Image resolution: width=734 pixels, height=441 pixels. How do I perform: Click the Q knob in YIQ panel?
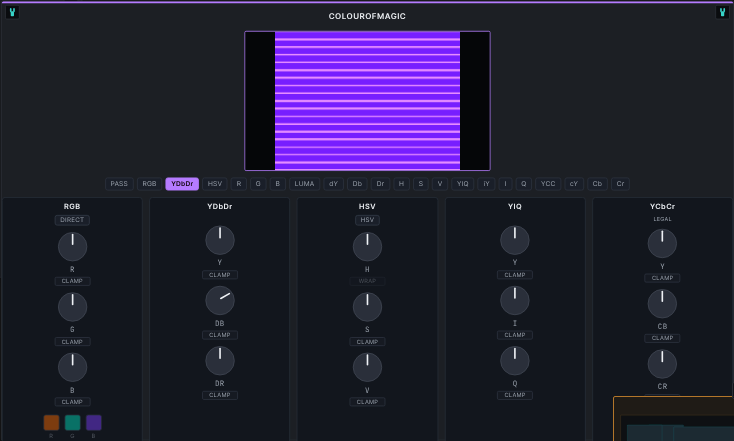(x=514, y=360)
